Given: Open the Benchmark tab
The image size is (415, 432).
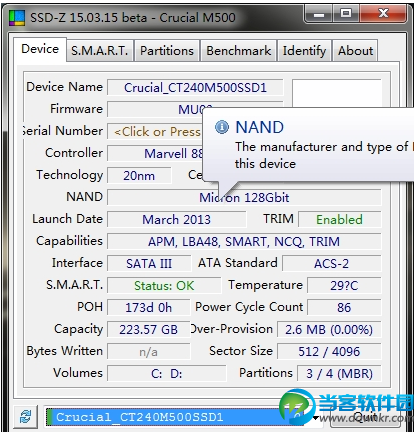Looking at the screenshot, I should (238, 51).
